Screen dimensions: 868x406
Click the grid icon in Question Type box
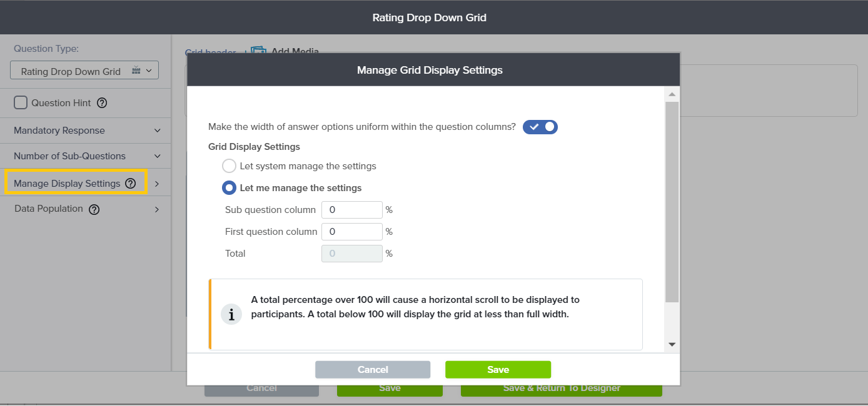(x=136, y=71)
